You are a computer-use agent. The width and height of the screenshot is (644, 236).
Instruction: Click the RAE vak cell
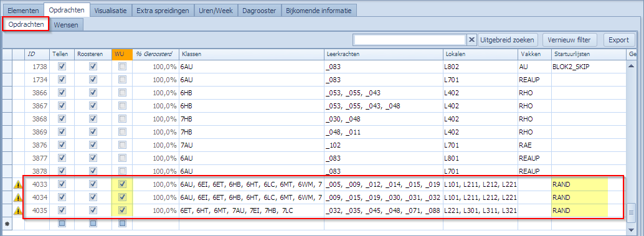[x=534, y=145]
